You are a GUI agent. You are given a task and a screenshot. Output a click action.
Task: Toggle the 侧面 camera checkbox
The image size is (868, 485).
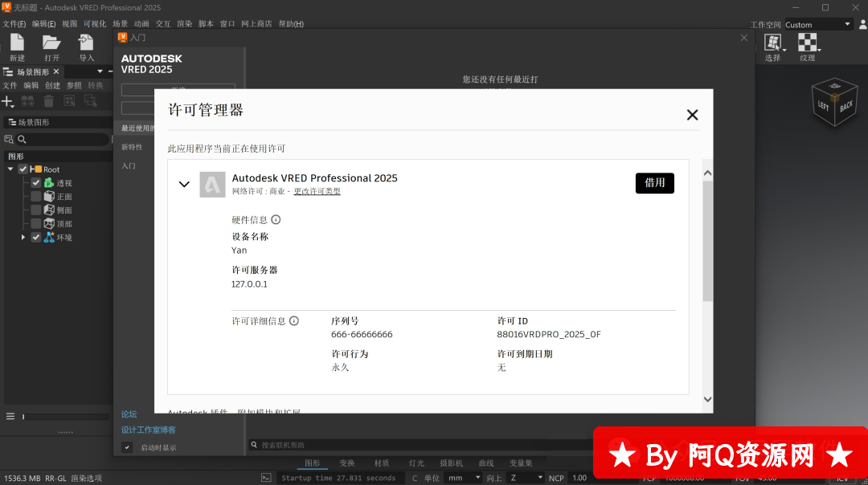(36, 210)
